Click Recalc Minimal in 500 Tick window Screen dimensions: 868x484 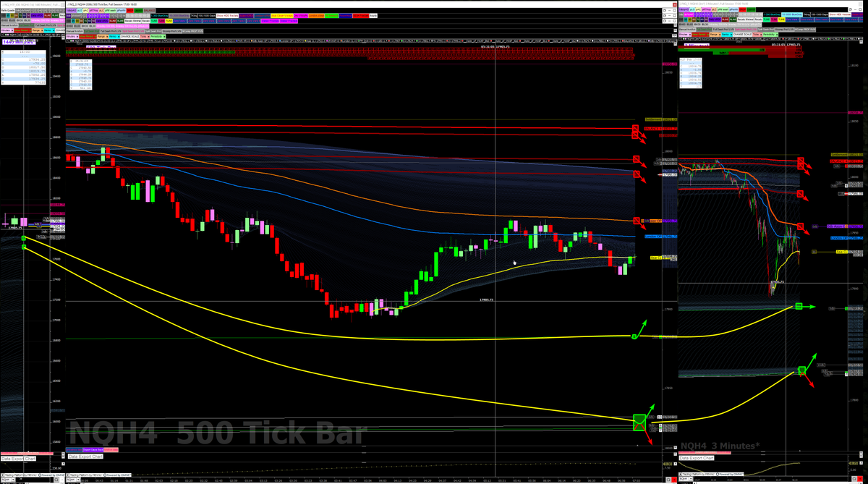coord(132,20)
